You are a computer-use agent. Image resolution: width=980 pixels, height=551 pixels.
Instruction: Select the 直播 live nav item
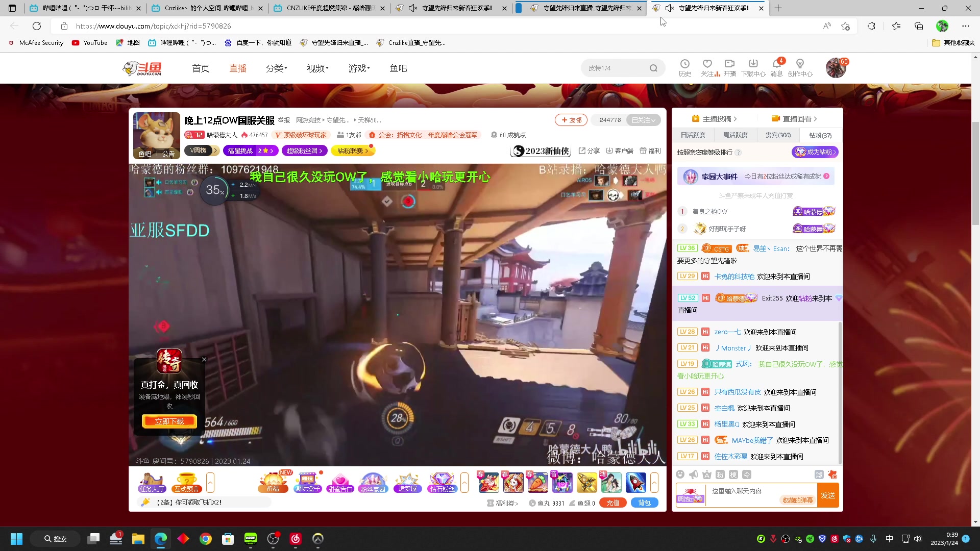pyautogui.click(x=237, y=68)
